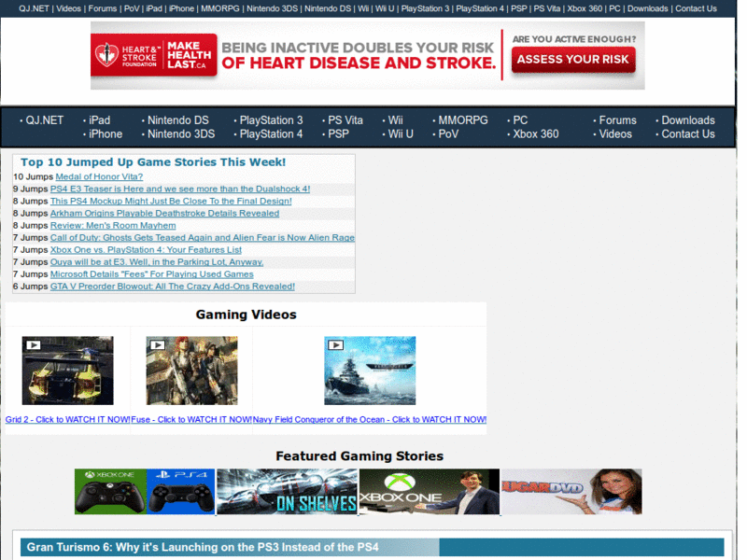Open Nintendo 3DS in main navigation
This screenshot has width=747, height=560.
(181, 134)
